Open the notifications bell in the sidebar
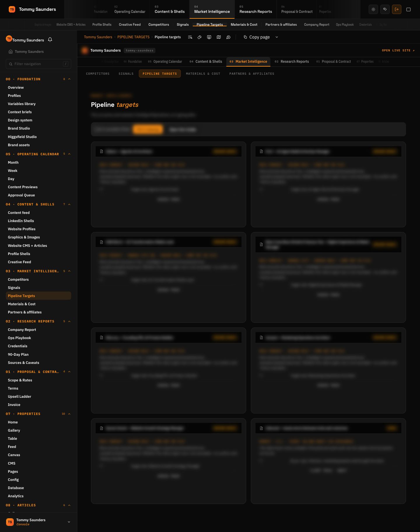 (x=50, y=40)
